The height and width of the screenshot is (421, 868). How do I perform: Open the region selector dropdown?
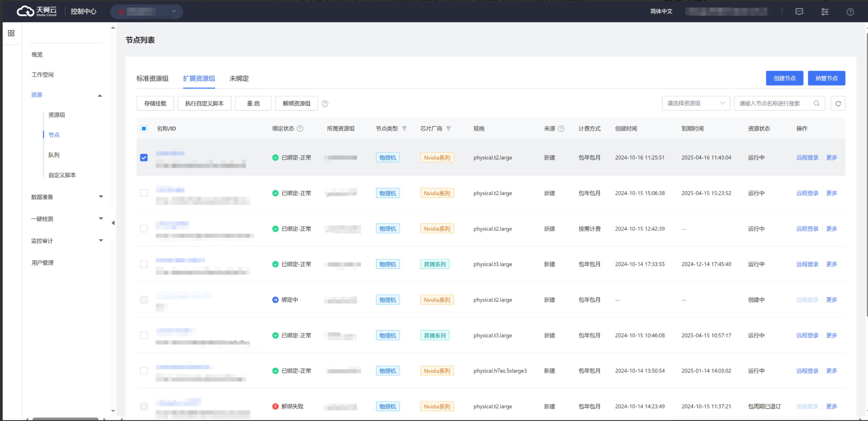[x=147, y=12]
